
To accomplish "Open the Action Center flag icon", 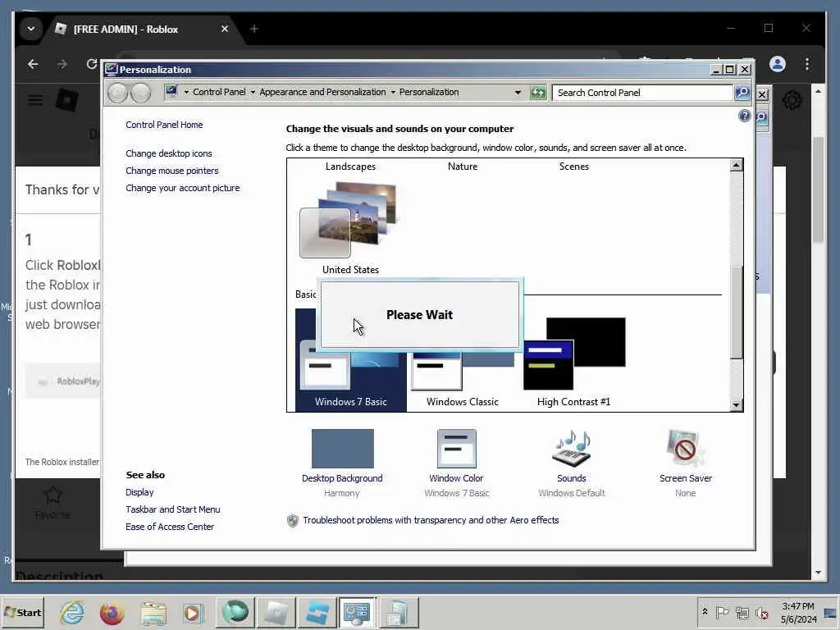I will pos(722,613).
